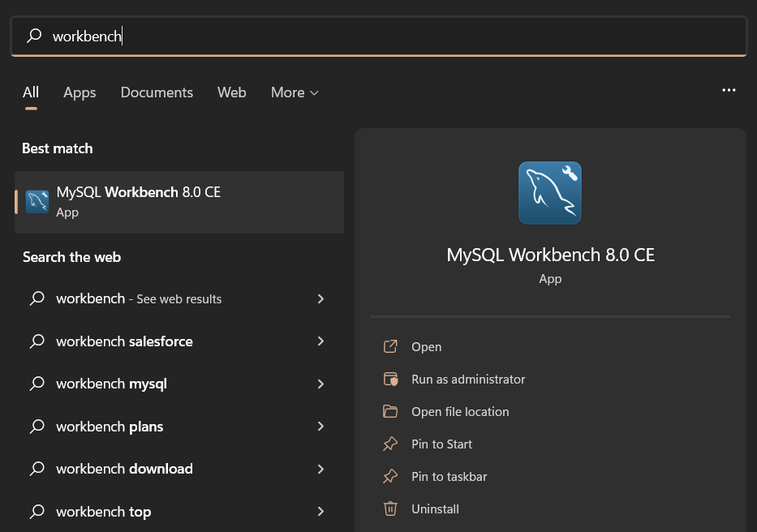Expand the 'workbench mysql' chevron arrow
Screen dimensions: 757x532
[x=320, y=384]
